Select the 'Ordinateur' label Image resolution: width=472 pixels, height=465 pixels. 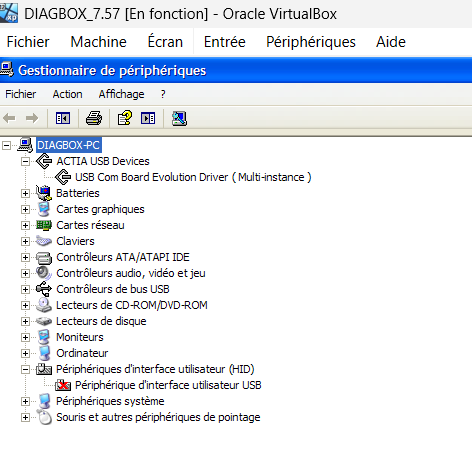click(x=82, y=353)
